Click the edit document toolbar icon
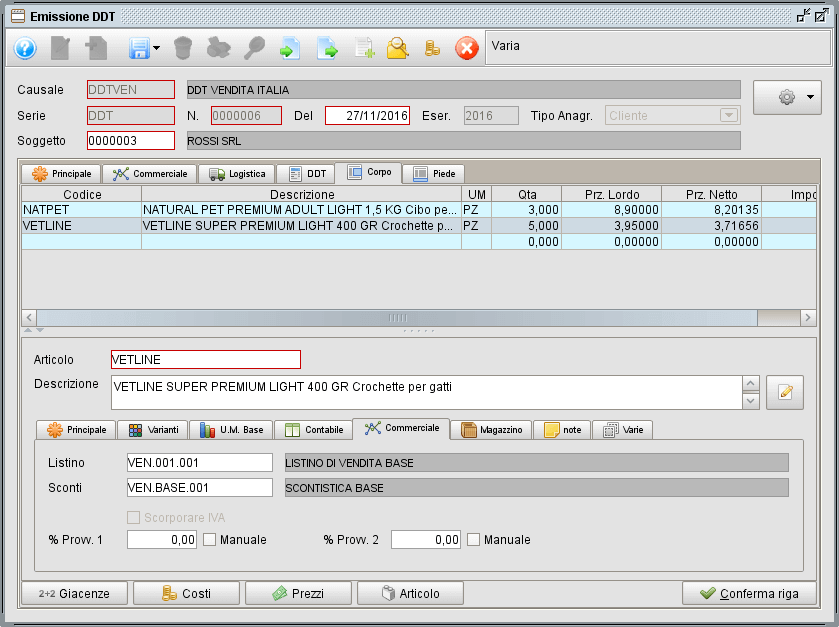The image size is (839, 627). coord(60,48)
